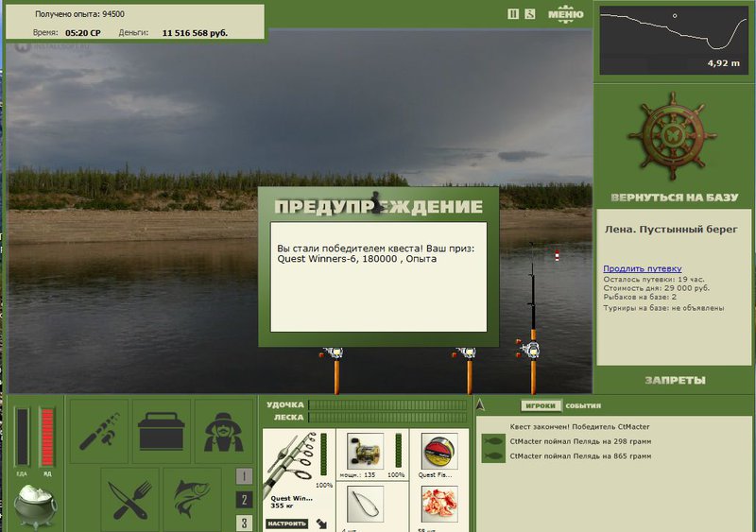The width and height of the screenshot is (756, 532).
Task: Open the fisherman profile icon
Action: [x=223, y=431]
